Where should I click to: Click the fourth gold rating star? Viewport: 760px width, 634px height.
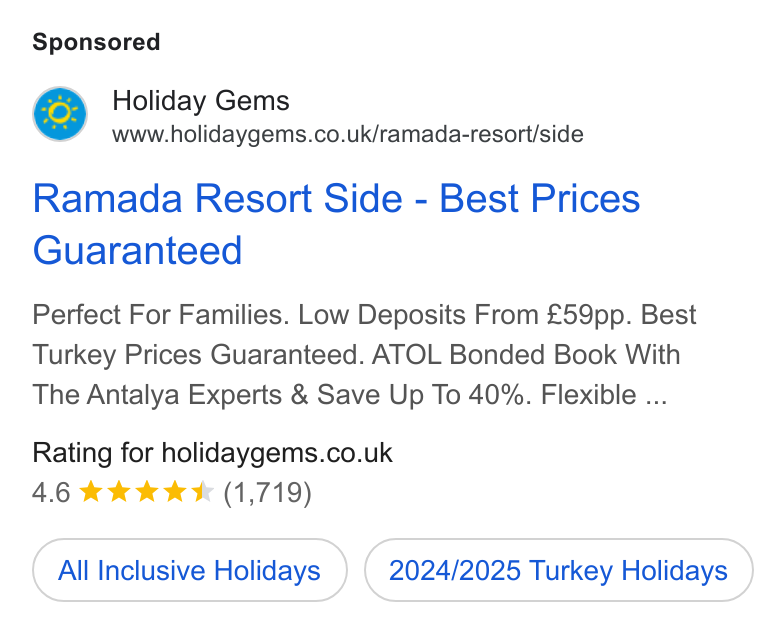point(175,492)
